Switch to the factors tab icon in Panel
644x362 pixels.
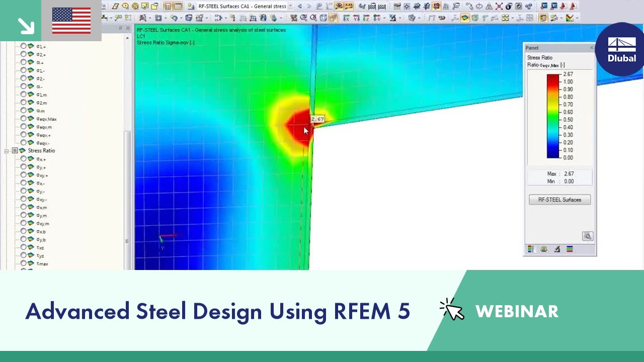[x=543, y=249]
